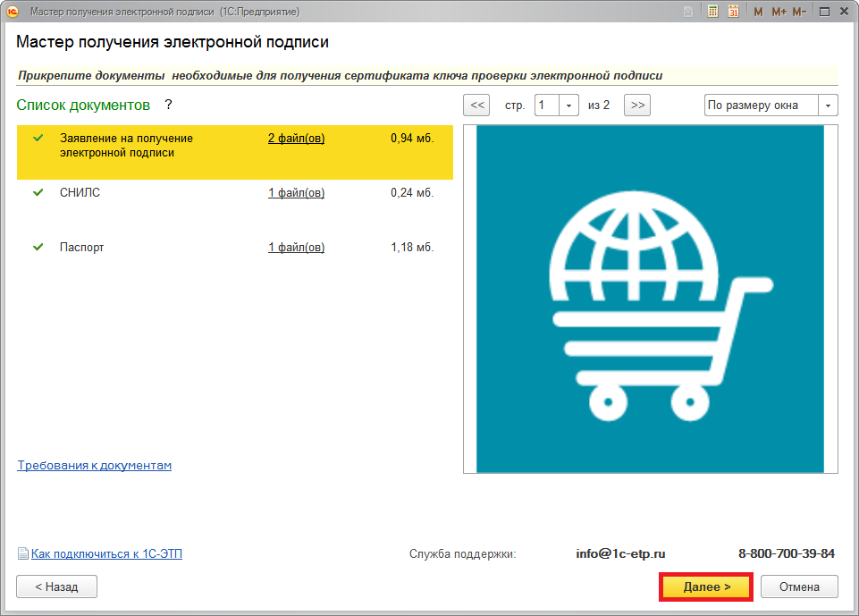Click the question mark help icon
The width and height of the screenshot is (859, 616).
point(167,105)
